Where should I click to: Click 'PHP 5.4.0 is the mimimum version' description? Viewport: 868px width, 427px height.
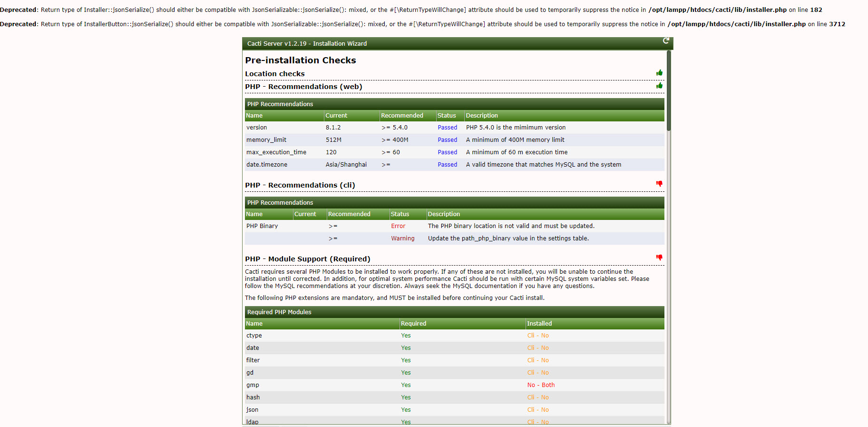tap(516, 128)
